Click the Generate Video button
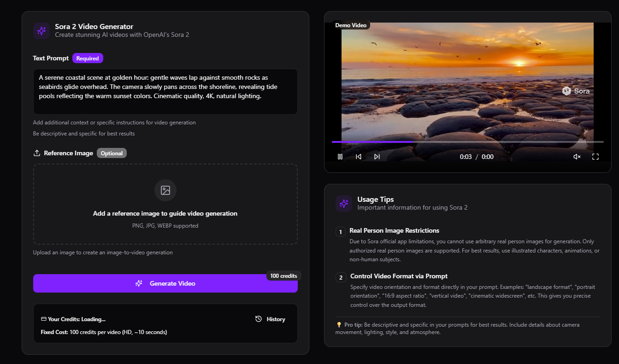Viewport: 619px width, 364px height. pyautogui.click(x=165, y=283)
